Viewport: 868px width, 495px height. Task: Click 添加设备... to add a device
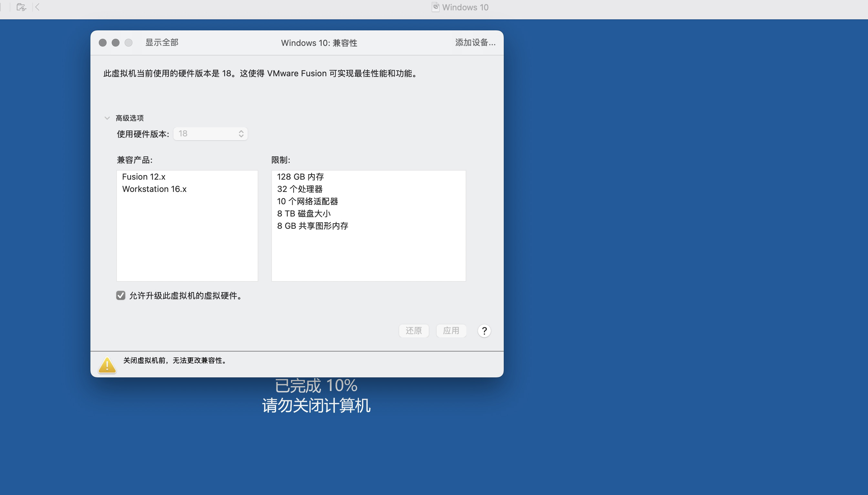click(475, 43)
